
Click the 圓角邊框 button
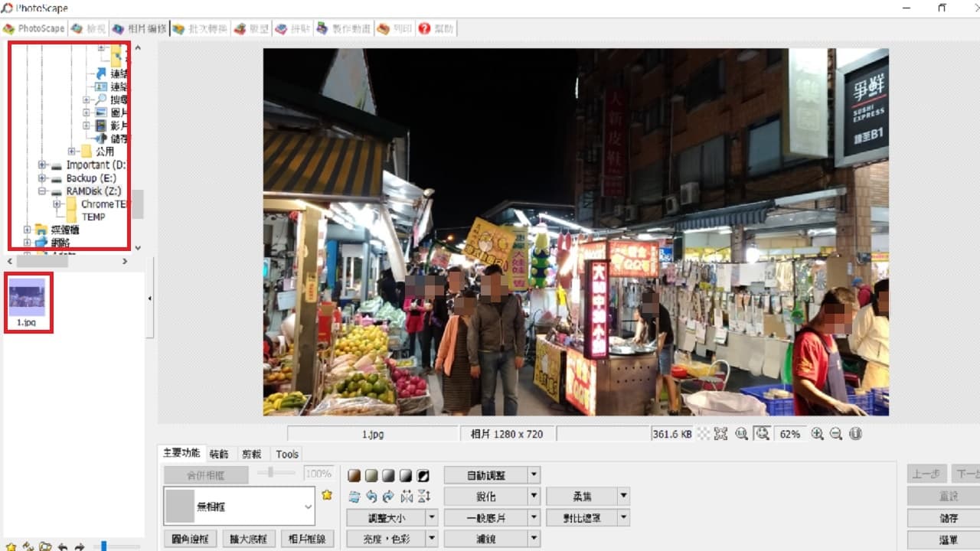click(191, 539)
